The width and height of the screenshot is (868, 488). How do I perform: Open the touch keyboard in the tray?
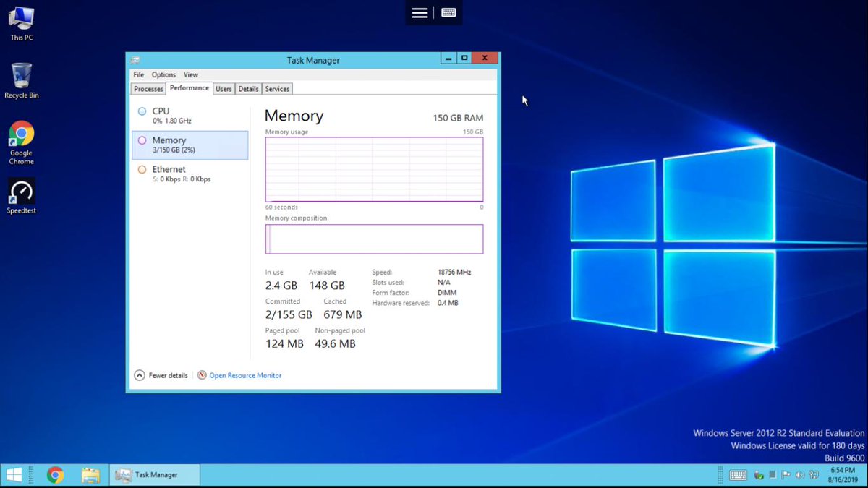738,475
